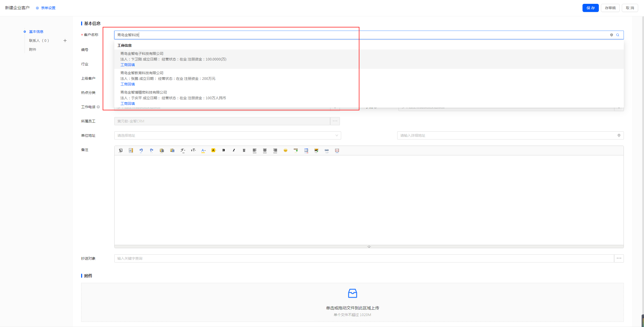The width and height of the screenshot is (644, 327).
Task: Align text left in editor
Action: tap(254, 150)
